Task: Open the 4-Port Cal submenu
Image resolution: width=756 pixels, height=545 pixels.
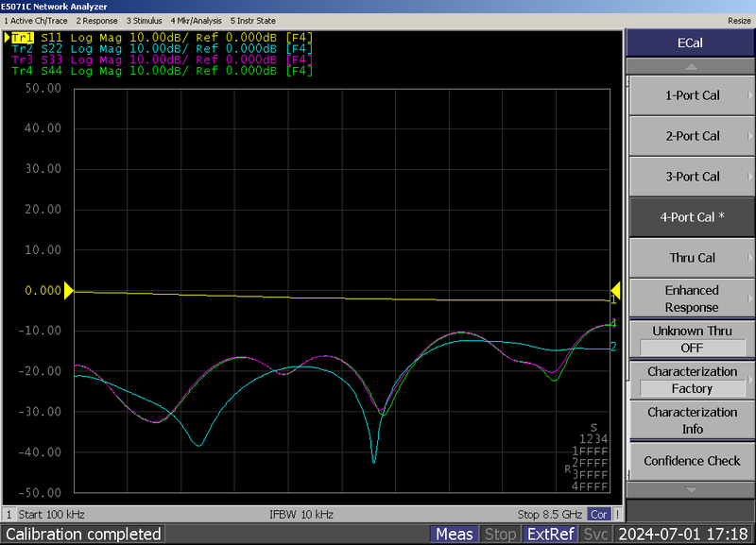Action: [x=692, y=217]
